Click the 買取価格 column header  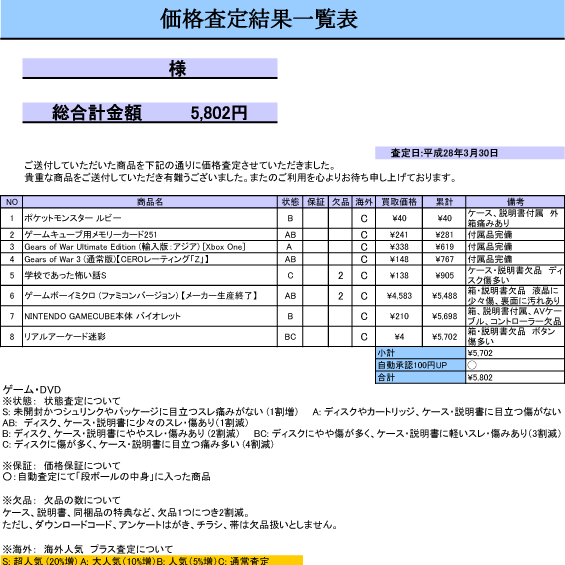(399, 202)
